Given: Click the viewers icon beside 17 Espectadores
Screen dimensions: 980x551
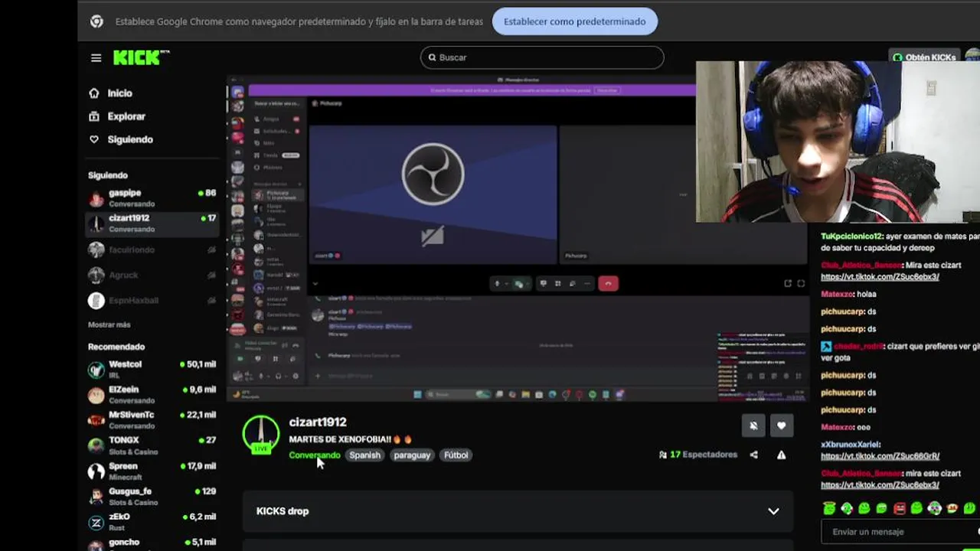Looking at the screenshot, I should [662, 455].
